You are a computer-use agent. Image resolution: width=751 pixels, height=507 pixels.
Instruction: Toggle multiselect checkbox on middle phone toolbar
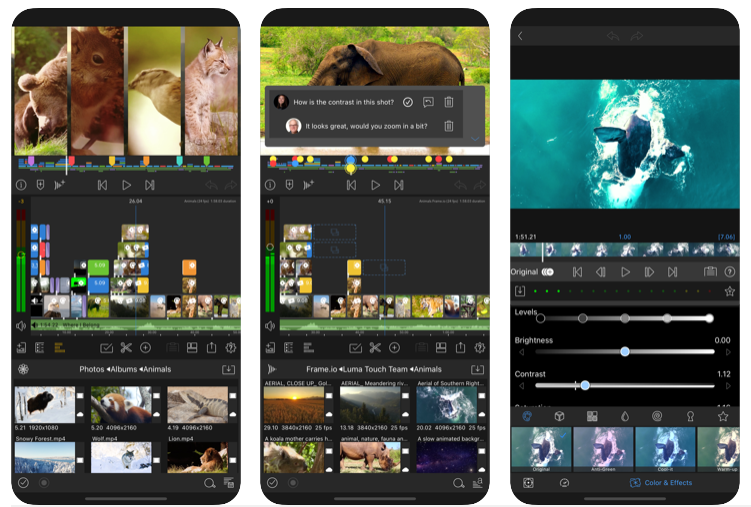355,348
